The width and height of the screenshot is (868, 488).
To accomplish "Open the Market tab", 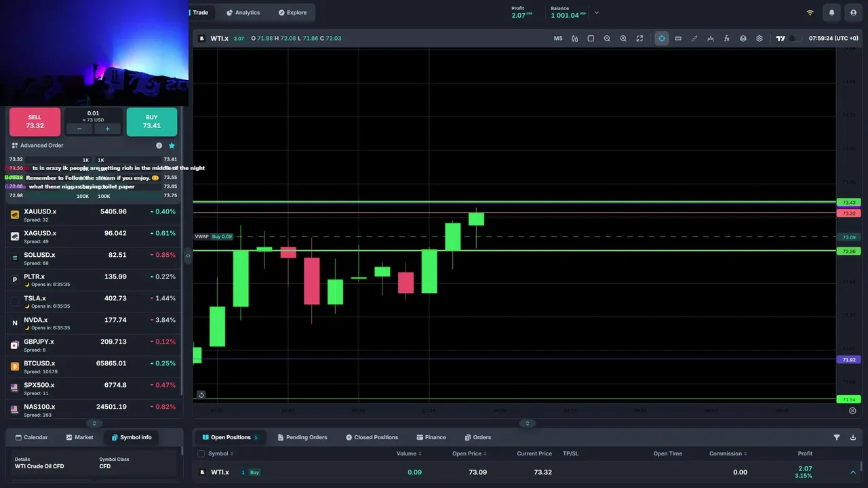I will coord(79,437).
